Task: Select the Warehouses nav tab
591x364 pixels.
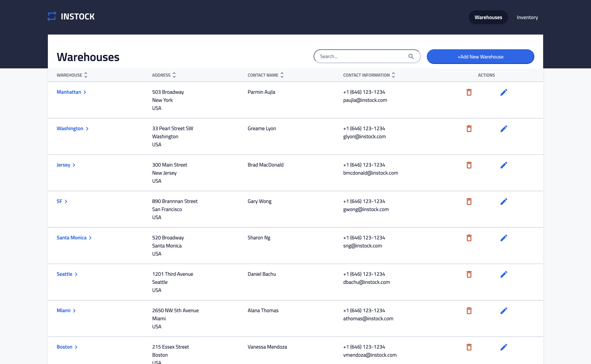Action: pyautogui.click(x=488, y=17)
